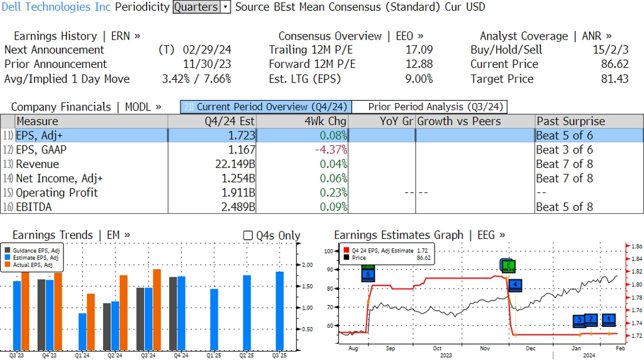Click the red Q4 24 EPS estimate legend swatch

(x=347, y=250)
